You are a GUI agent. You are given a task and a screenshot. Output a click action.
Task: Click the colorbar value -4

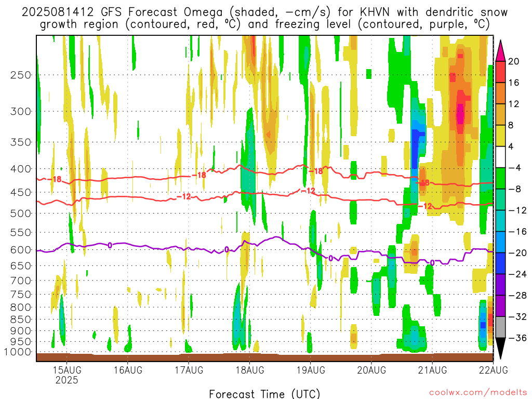(x=514, y=168)
